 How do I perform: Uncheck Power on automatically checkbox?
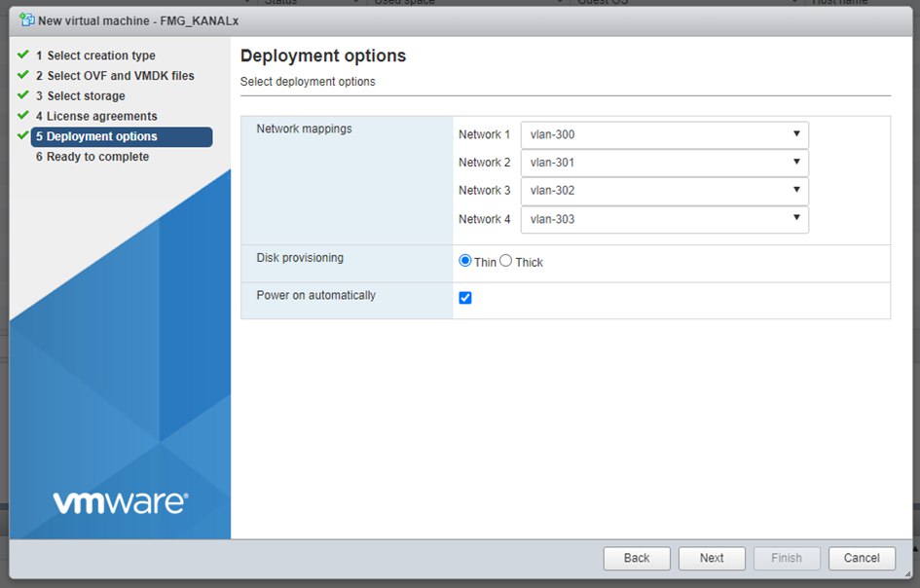pos(465,298)
